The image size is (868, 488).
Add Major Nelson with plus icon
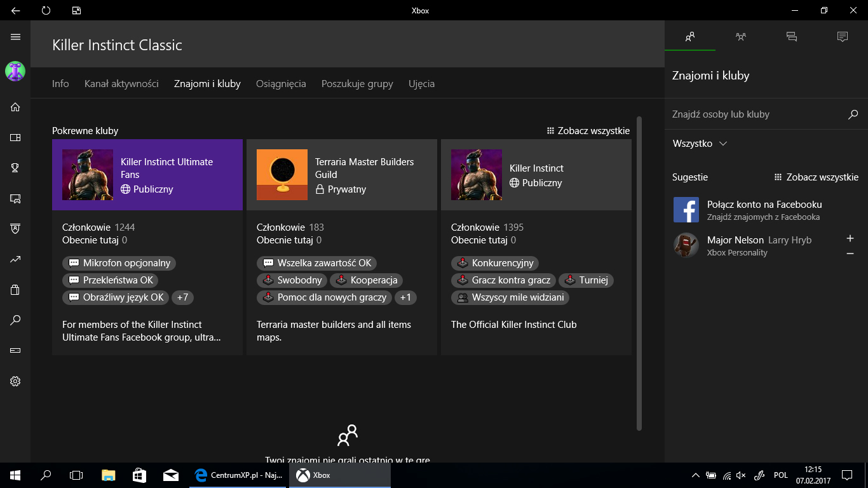coord(850,238)
